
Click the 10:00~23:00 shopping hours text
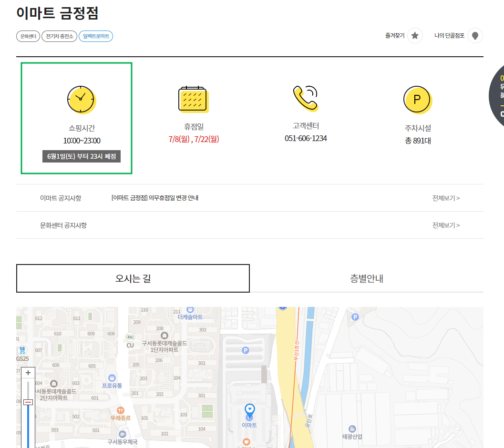82,141
